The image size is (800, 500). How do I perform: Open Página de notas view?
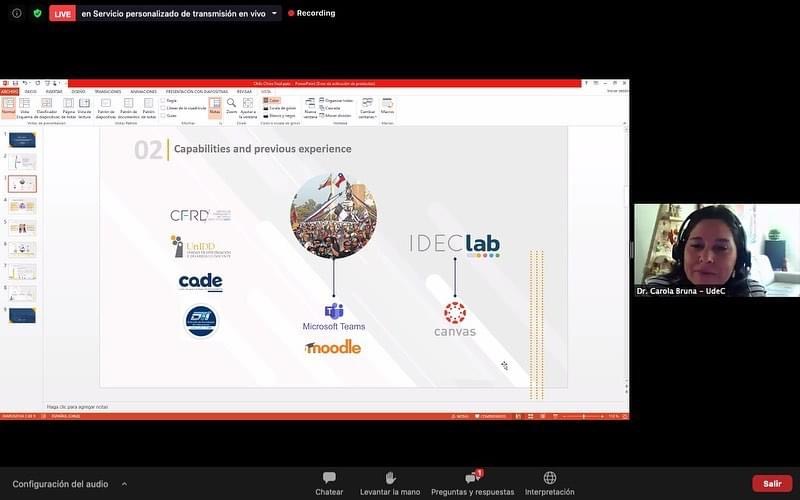point(69,109)
